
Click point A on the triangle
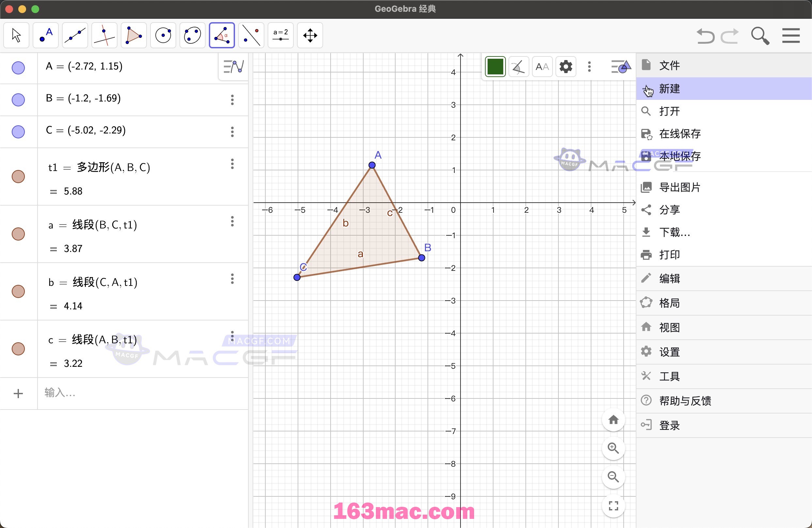pos(372,165)
